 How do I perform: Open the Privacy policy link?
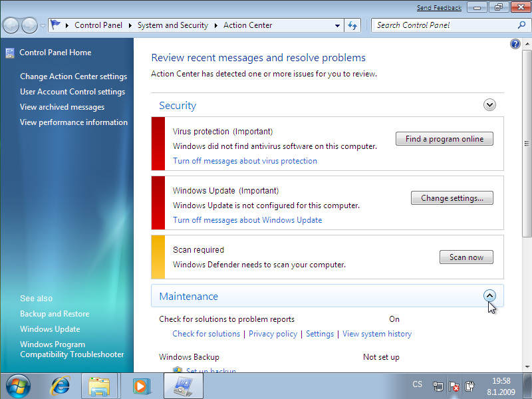click(273, 334)
